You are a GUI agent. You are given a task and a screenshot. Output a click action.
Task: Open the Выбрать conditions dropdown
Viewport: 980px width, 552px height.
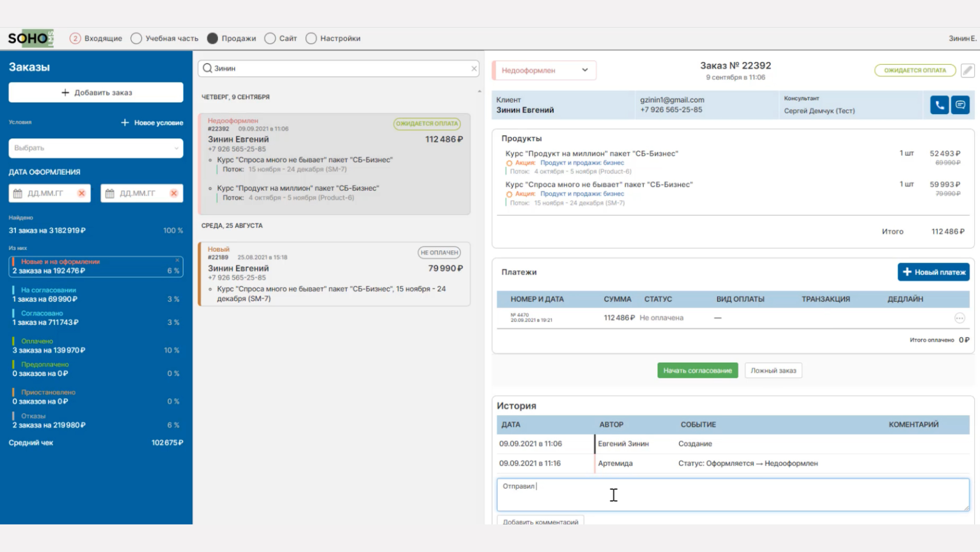[96, 148]
